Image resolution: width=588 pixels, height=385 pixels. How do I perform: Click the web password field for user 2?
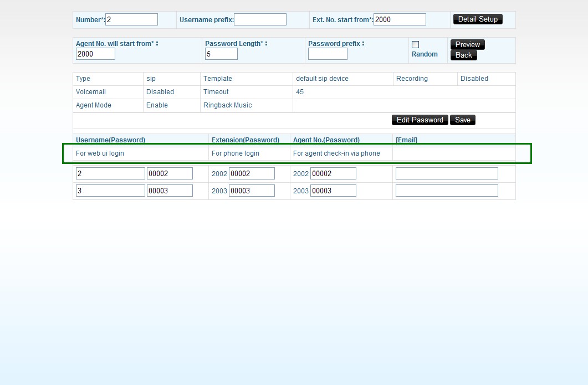170,173
